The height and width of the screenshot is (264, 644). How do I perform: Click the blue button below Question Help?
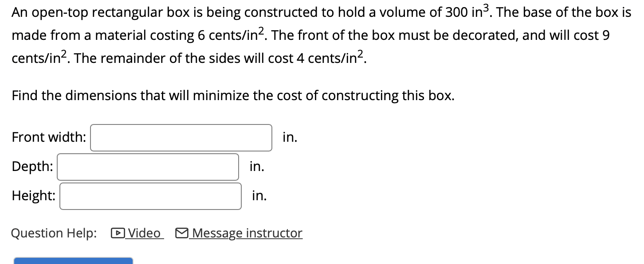point(73,262)
